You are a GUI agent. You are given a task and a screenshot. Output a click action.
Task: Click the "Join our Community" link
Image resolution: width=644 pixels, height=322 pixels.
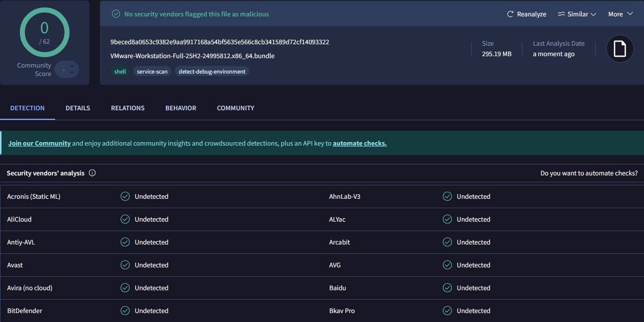coord(40,144)
